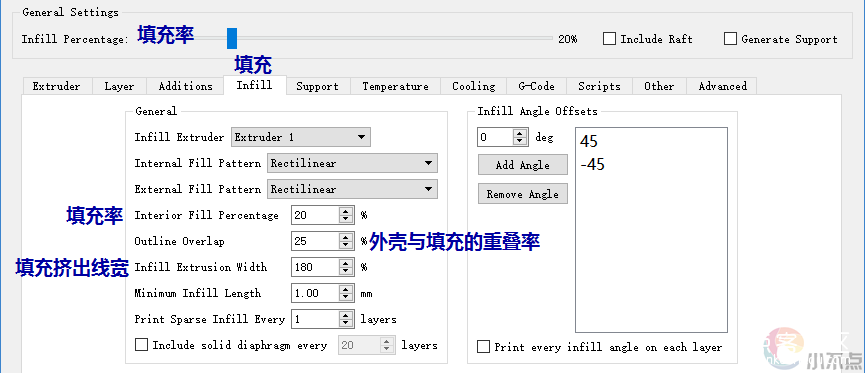The width and height of the screenshot is (865, 373).
Task: Open the Advanced tab
Action: point(723,87)
